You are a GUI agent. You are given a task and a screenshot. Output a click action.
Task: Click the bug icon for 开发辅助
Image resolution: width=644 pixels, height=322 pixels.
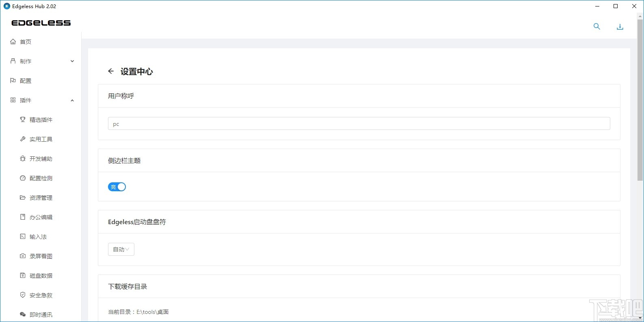23,158
